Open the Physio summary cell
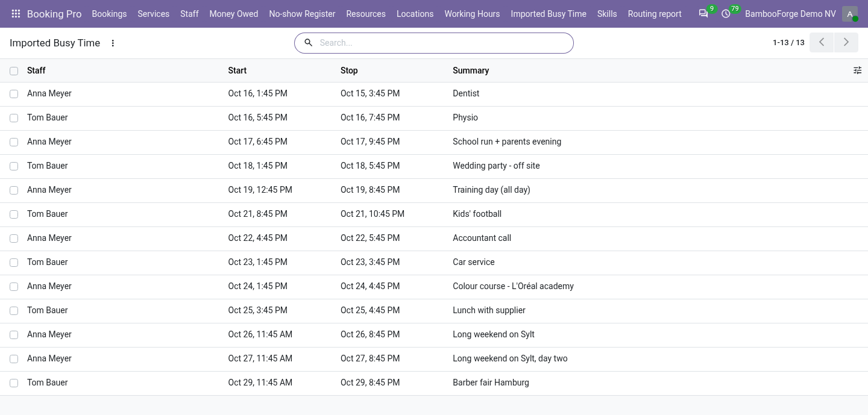This screenshot has width=868, height=415. [465, 117]
